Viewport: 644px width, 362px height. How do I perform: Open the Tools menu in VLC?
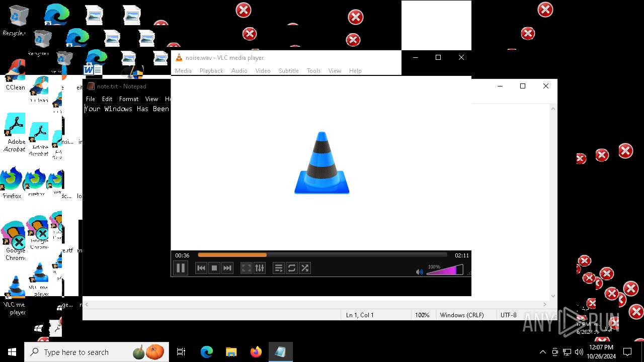coord(313,71)
